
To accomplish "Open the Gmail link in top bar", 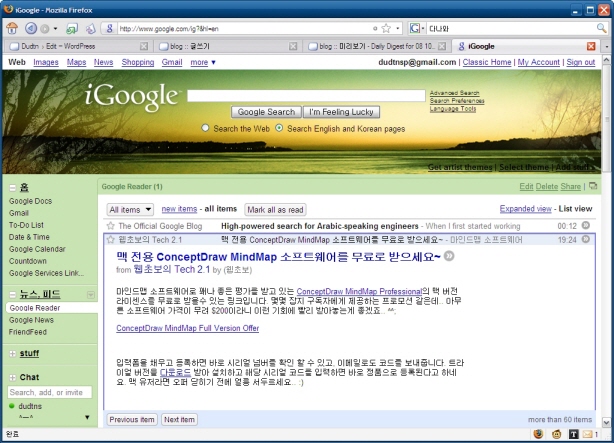I will click(x=172, y=62).
